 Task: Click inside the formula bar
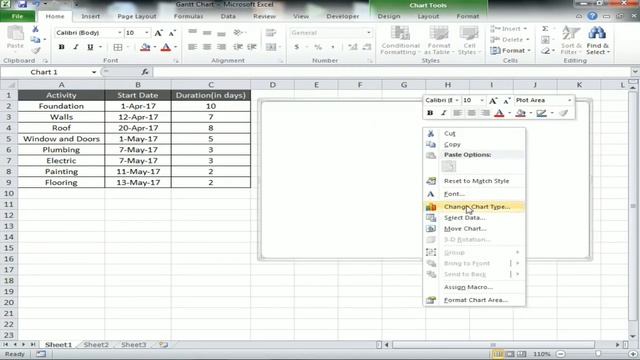(x=392, y=72)
